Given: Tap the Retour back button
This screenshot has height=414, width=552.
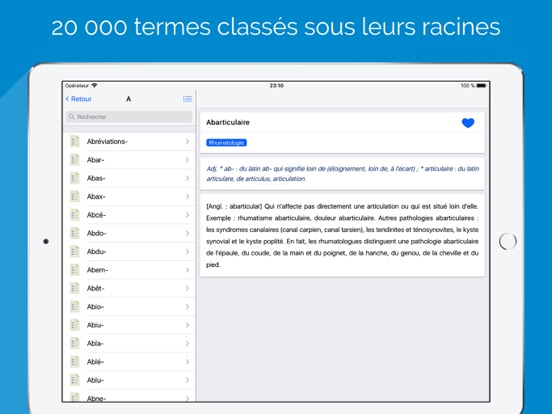Looking at the screenshot, I should tap(79, 99).
